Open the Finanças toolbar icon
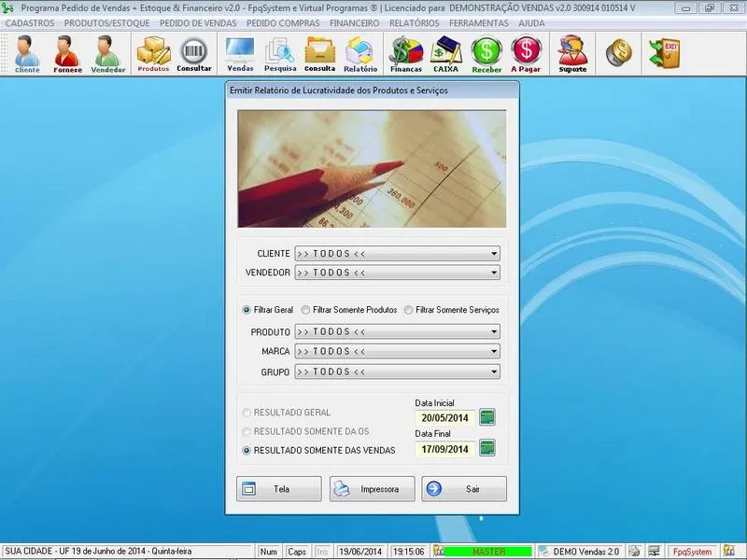Image resolution: width=747 pixels, height=560 pixels. [405, 53]
